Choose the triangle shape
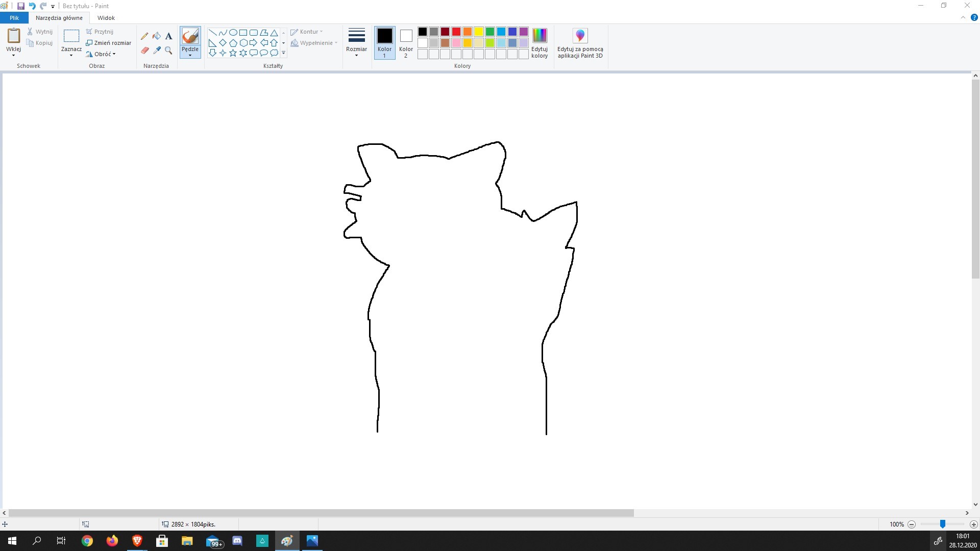Image resolution: width=980 pixels, height=551 pixels. click(274, 32)
